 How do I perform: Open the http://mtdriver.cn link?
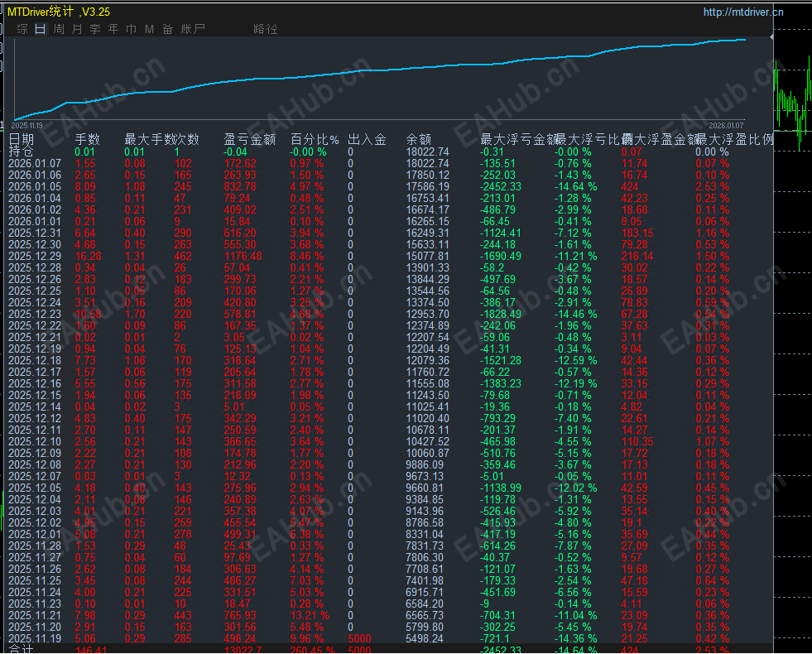click(742, 12)
